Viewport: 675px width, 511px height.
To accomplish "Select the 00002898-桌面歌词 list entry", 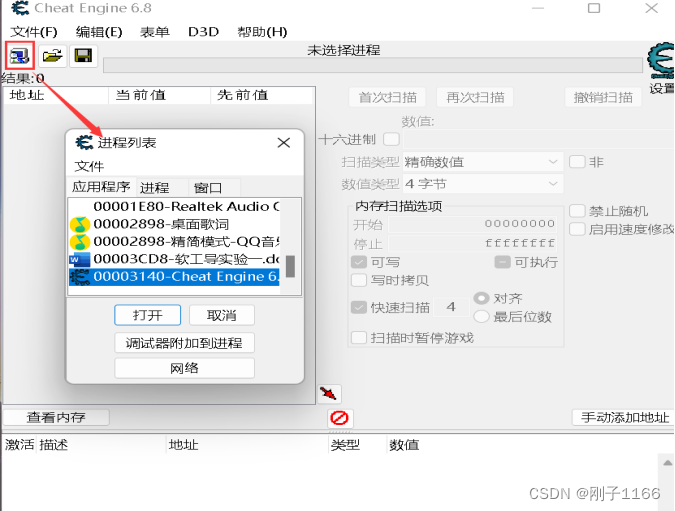I will (174, 224).
